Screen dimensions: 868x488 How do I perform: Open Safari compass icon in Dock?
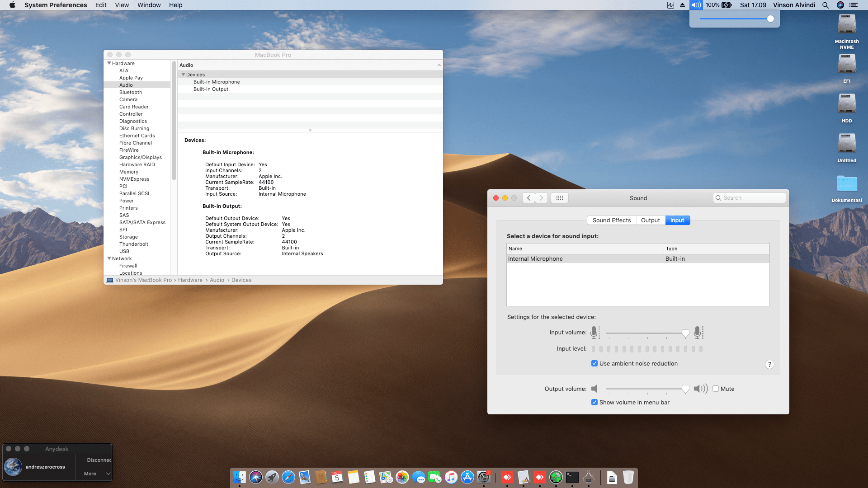[x=288, y=477]
